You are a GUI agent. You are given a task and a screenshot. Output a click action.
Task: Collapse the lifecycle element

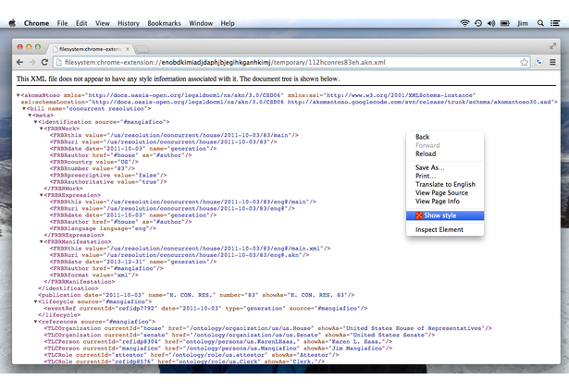pyautogui.click(x=35, y=301)
